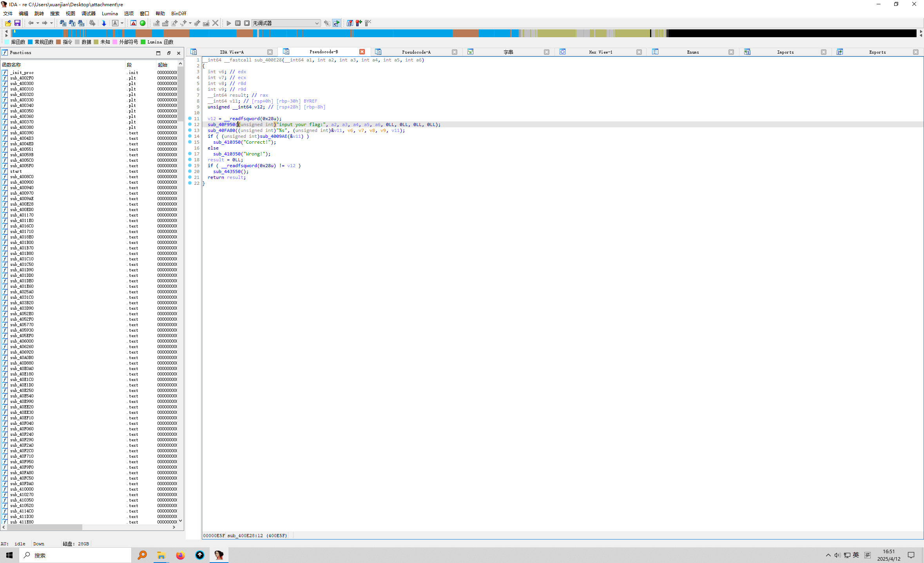924x563 pixels.
Task: Click the open file folder icon
Action: [x=8, y=23]
